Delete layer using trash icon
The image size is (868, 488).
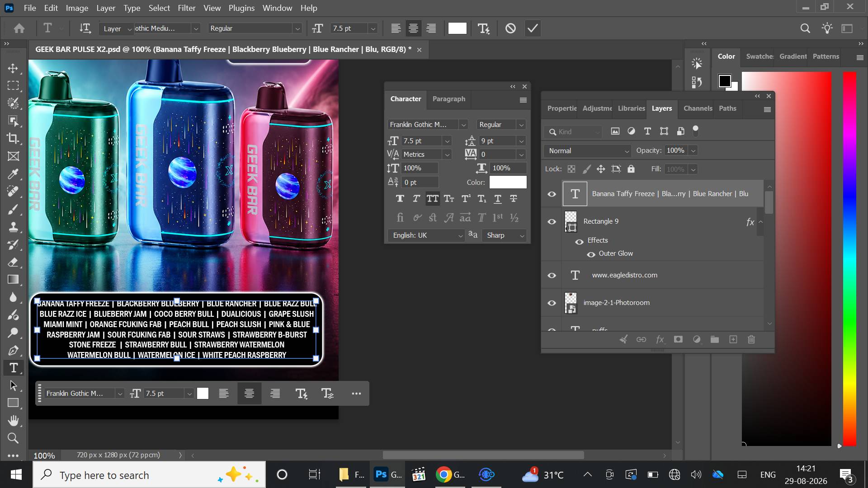click(751, 339)
